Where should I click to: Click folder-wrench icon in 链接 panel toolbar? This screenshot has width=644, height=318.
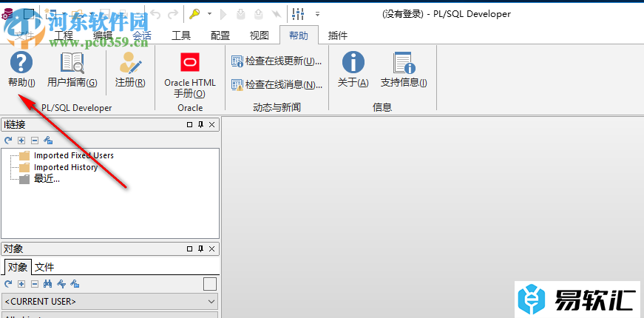click(x=48, y=141)
